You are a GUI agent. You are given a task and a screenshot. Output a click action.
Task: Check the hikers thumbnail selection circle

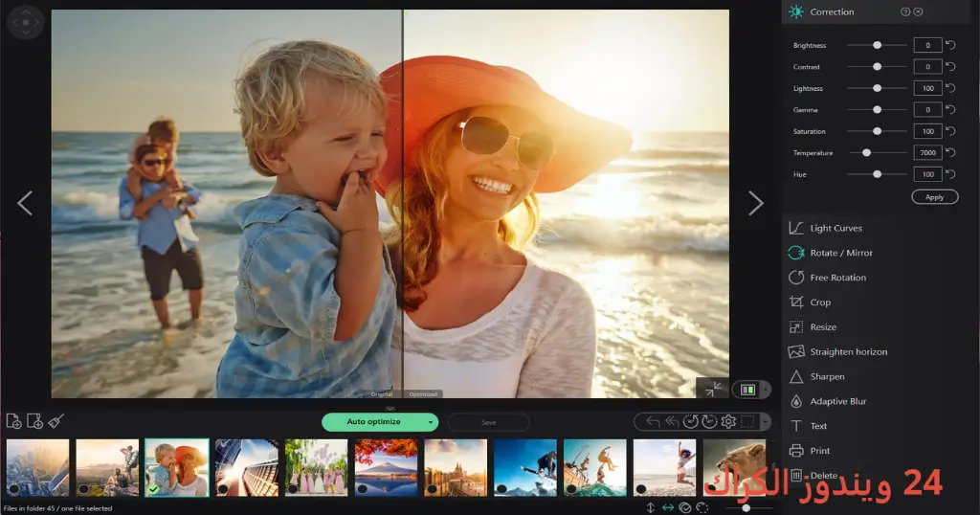pos(83,489)
